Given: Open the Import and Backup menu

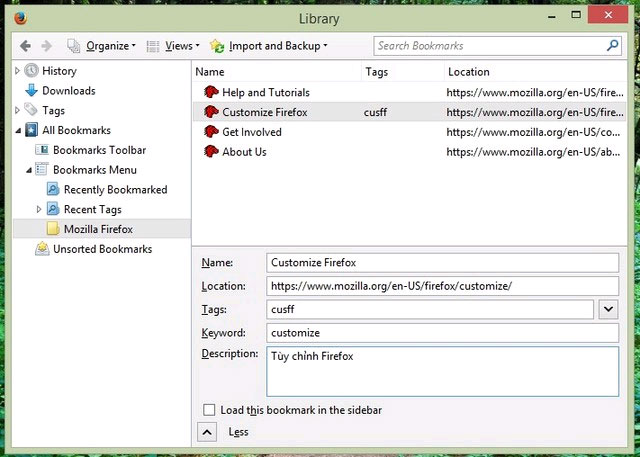Looking at the screenshot, I should click(x=269, y=46).
